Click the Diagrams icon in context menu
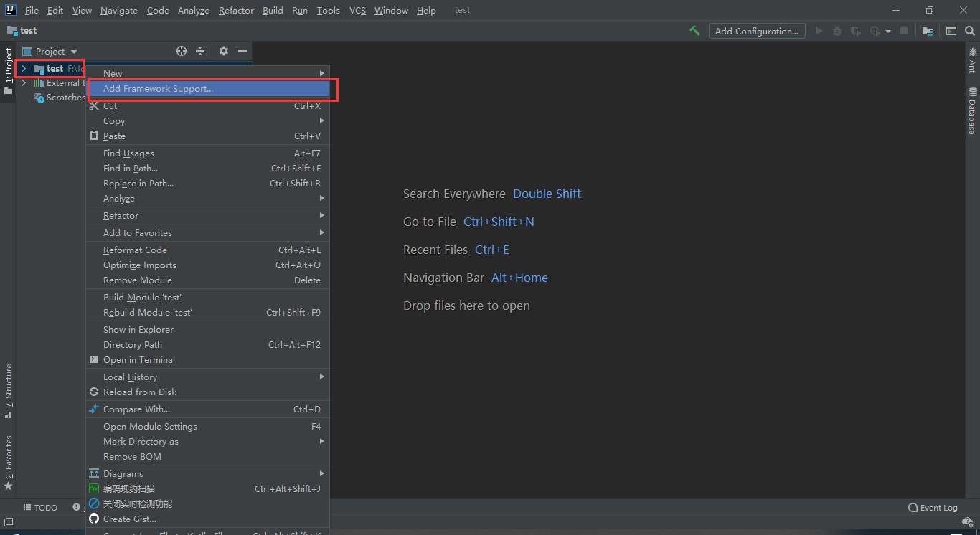980x535 pixels. 94,473
